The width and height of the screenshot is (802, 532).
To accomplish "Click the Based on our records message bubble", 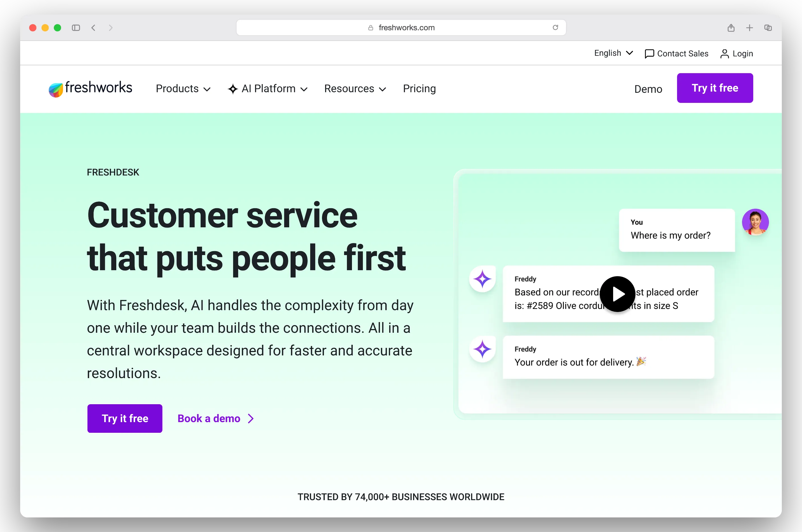I will (x=608, y=294).
